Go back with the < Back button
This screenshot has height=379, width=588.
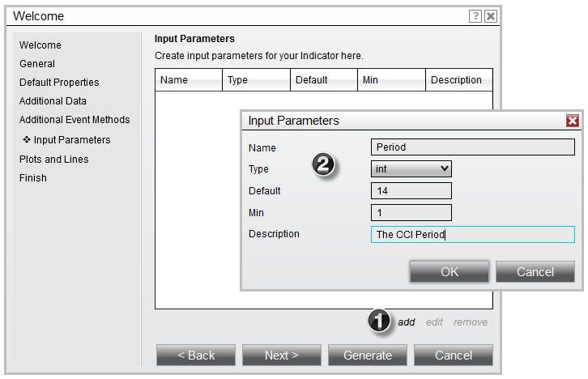[x=195, y=356]
